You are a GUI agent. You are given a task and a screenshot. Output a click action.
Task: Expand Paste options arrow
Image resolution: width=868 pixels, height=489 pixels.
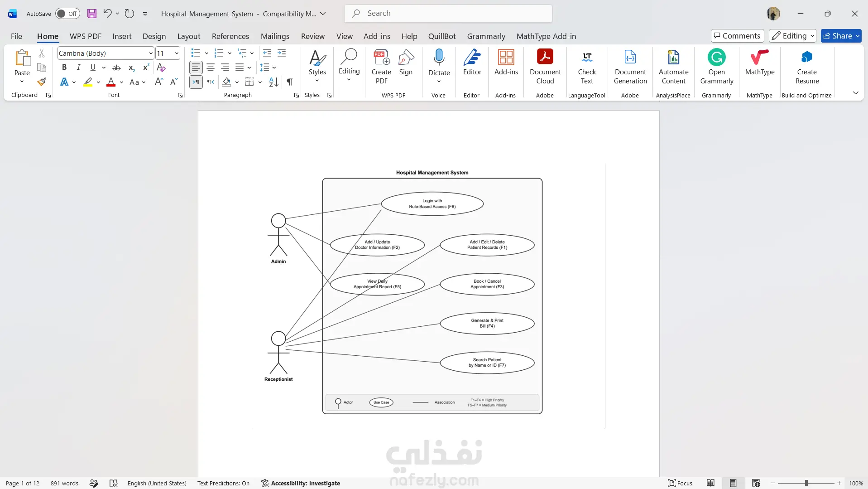tap(22, 82)
